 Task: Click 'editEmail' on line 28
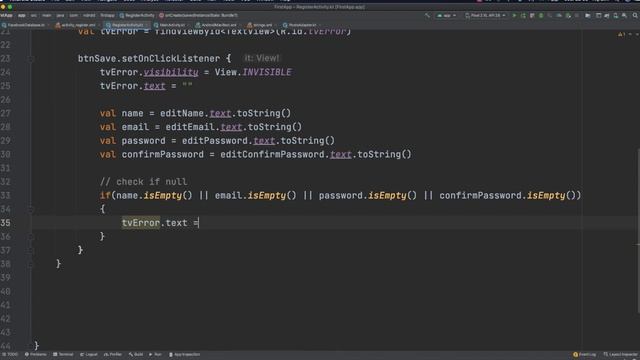tap(190, 127)
